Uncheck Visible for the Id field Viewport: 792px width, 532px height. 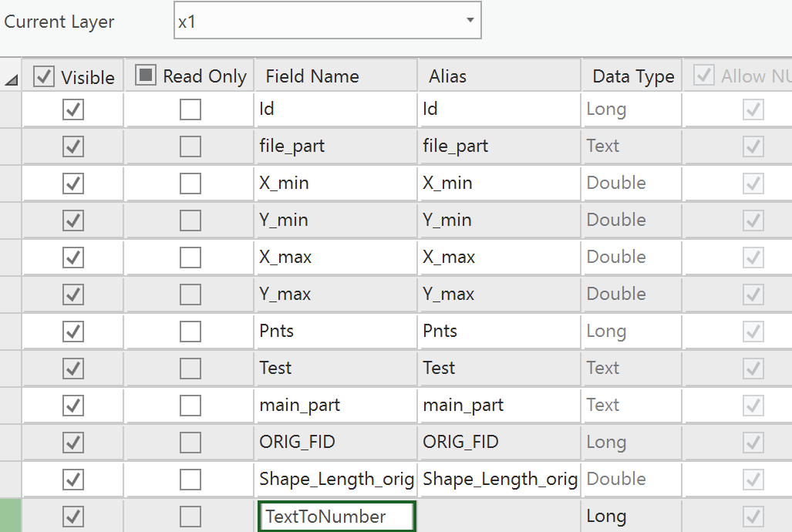(x=72, y=109)
